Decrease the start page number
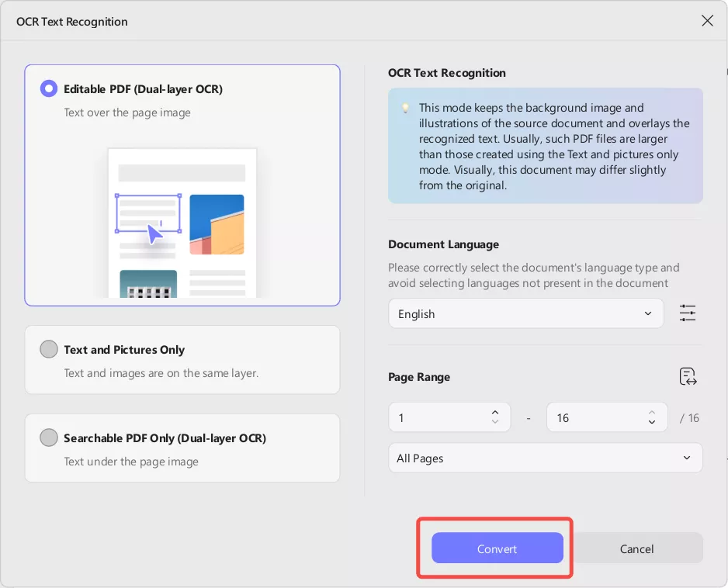This screenshot has height=588, width=728. click(x=495, y=422)
